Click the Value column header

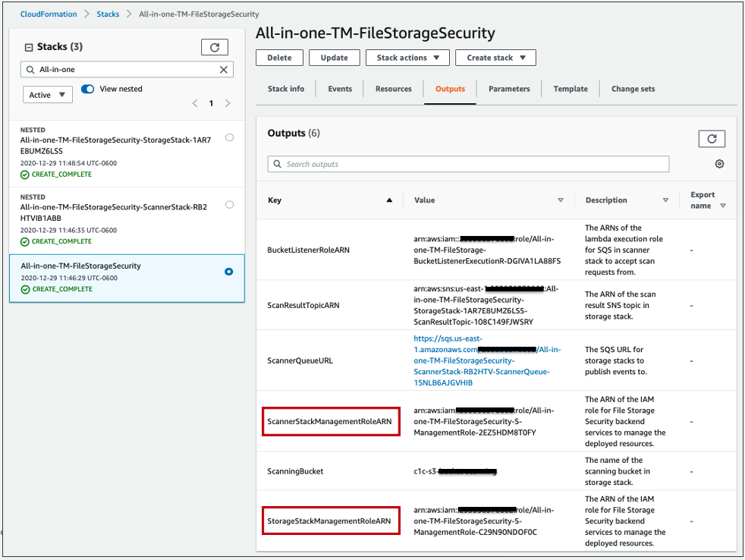click(x=424, y=200)
